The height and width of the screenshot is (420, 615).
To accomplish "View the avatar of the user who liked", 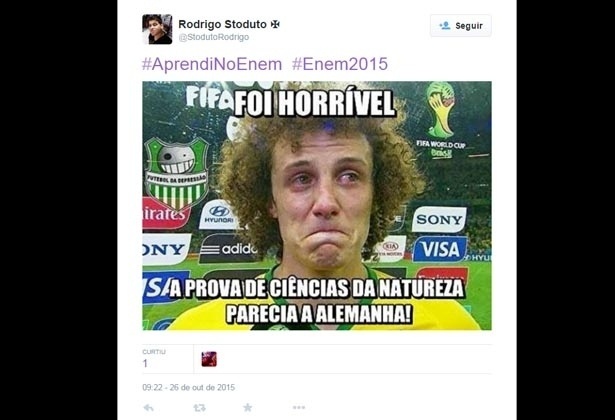I will point(209,359).
